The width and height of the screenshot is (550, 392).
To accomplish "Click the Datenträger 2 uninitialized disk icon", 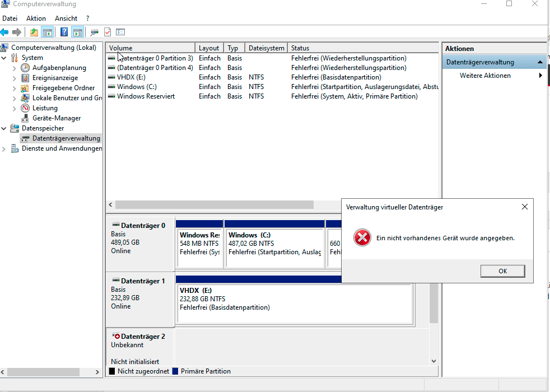I will [x=116, y=336].
